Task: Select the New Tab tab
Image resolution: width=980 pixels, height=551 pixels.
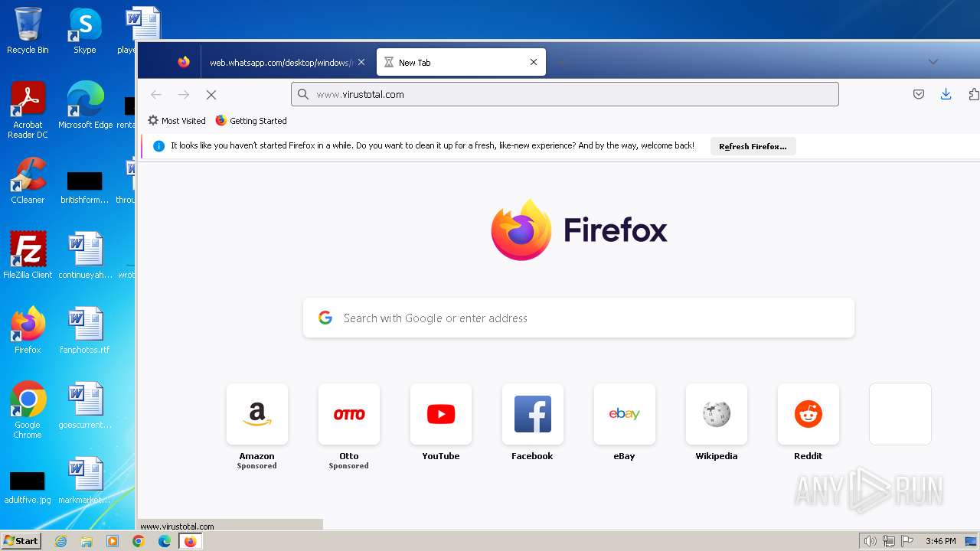Action: tap(461, 63)
